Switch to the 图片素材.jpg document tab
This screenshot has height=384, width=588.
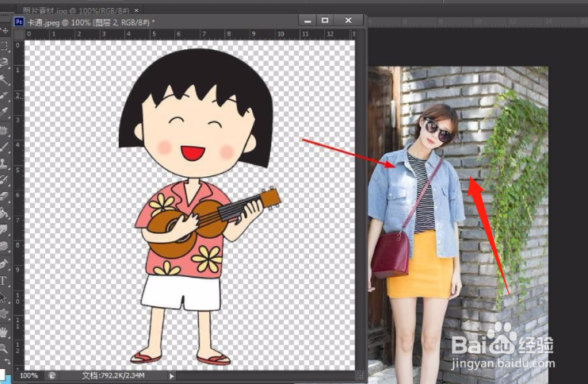point(76,10)
